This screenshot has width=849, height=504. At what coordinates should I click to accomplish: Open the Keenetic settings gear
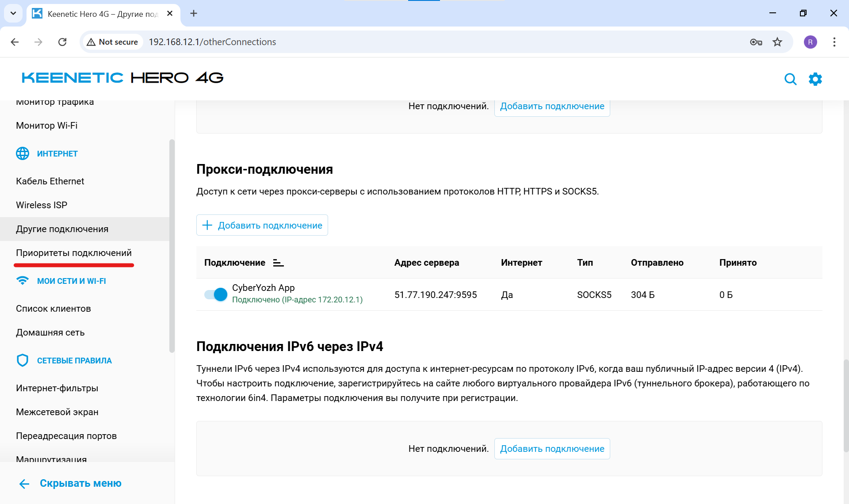coord(816,79)
